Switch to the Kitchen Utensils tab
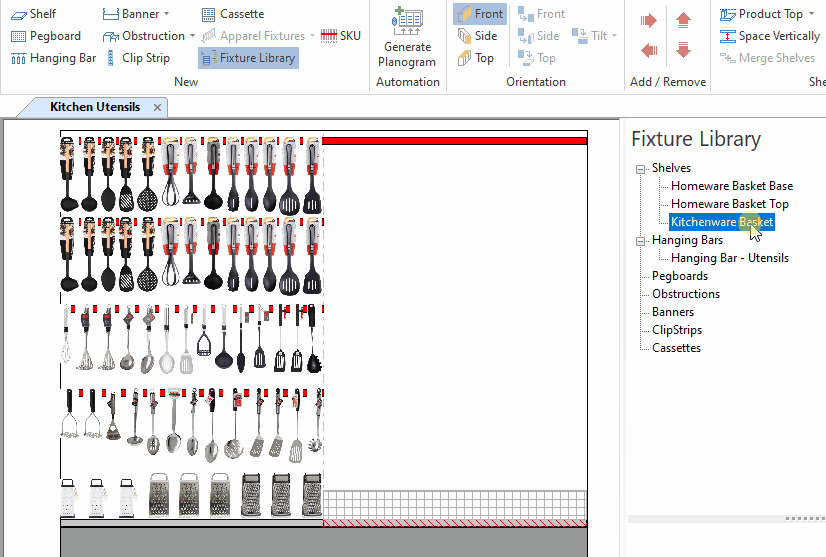826x557 pixels. pyautogui.click(x=95, y=107)
